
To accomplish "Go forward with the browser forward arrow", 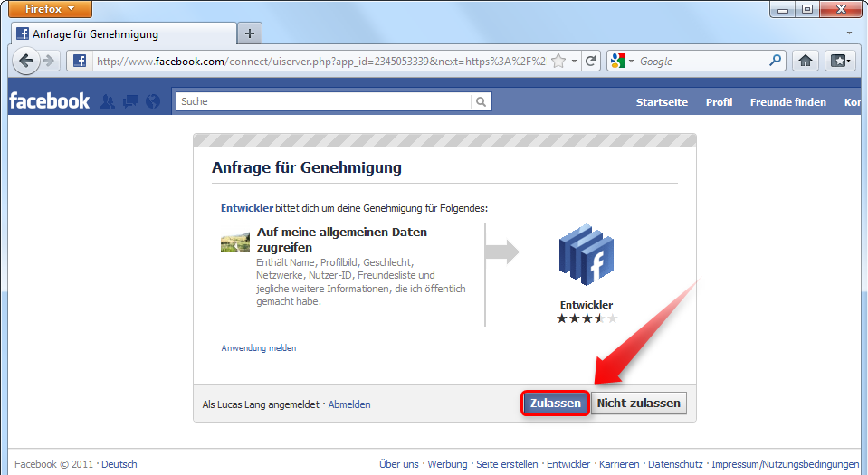I will 49,61.
